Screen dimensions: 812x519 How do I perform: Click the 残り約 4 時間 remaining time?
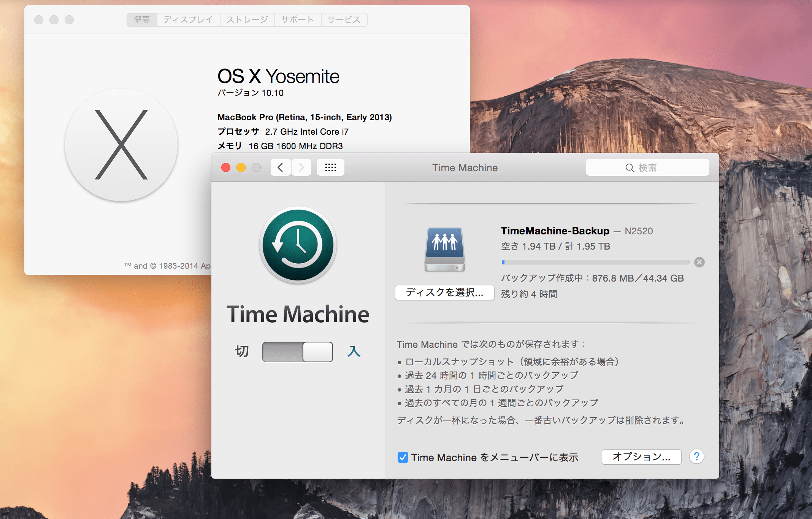tap(529, 294)
